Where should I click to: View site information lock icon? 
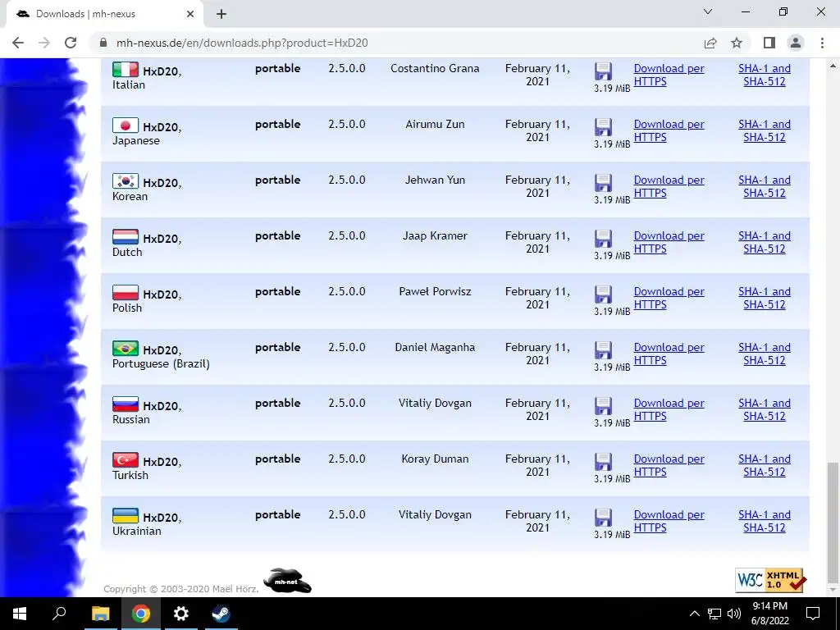(x=103, y=43)
